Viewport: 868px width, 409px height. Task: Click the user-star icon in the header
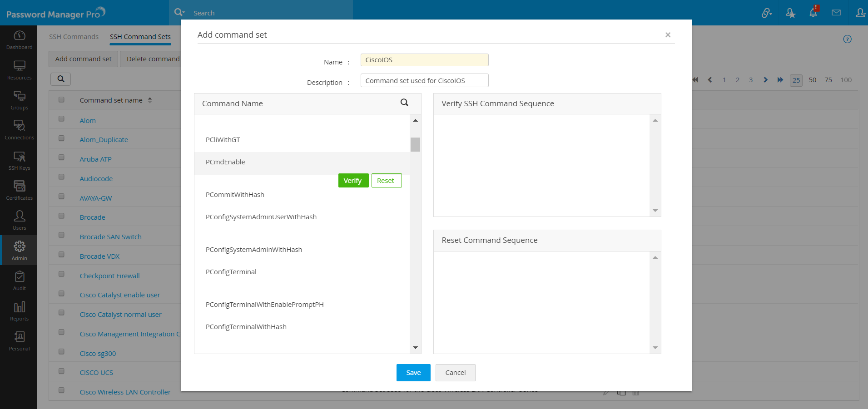pyautogui.click(x=790, y=13)
